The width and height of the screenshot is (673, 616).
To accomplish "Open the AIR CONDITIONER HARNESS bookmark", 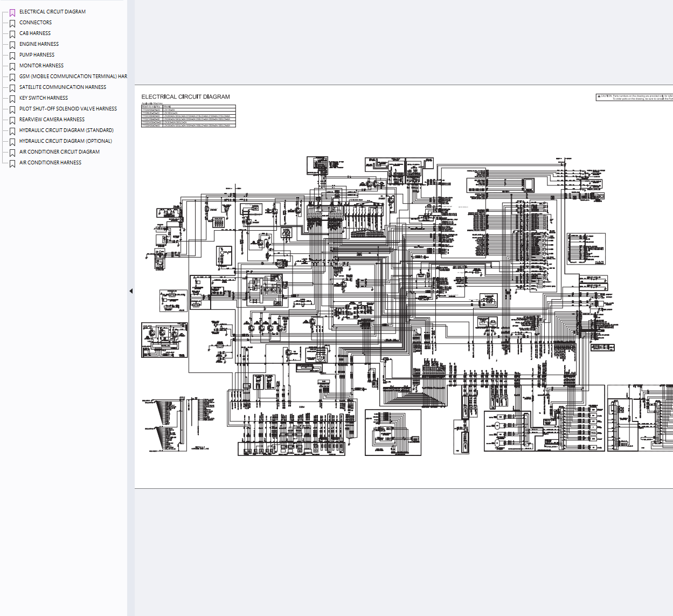I will tap(50, 163).
